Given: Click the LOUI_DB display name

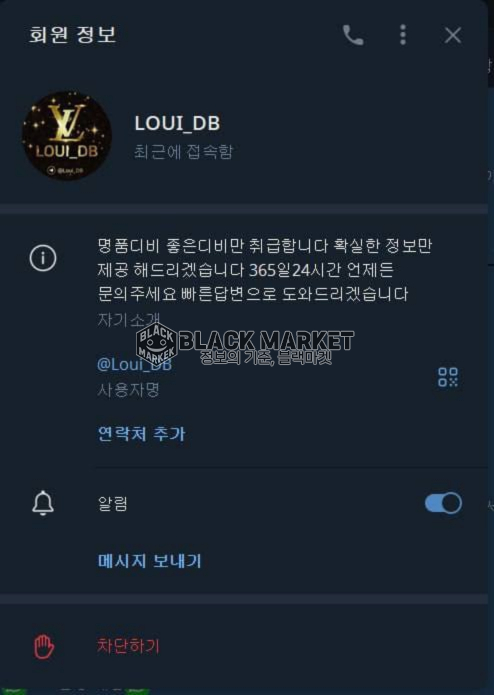Looking at the screenshot, I should 177,124.
